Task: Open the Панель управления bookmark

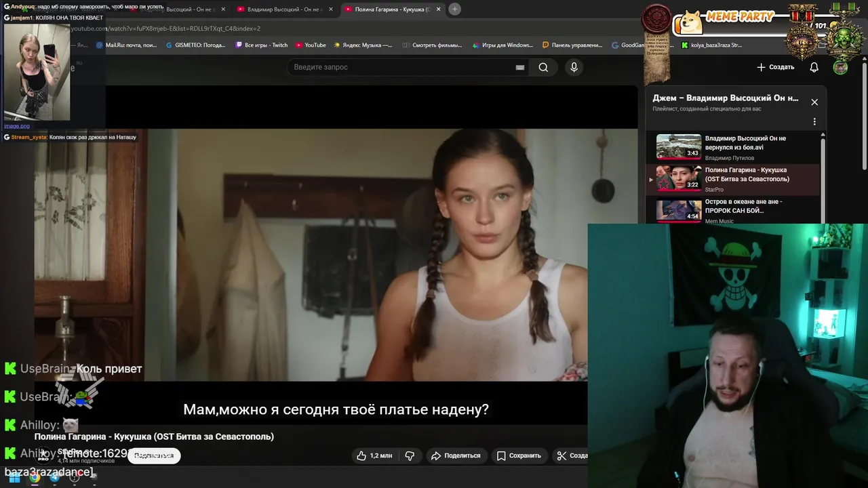Action: click(572, 45)
